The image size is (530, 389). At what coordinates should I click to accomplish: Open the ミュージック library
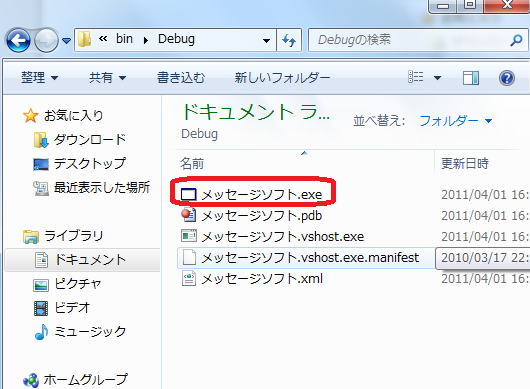click(x=90, y=331)
